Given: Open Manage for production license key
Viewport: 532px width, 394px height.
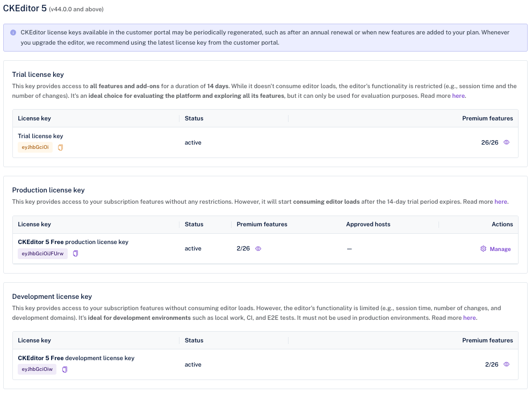Looking at the screenshot, I should click(x=500, y=249).
